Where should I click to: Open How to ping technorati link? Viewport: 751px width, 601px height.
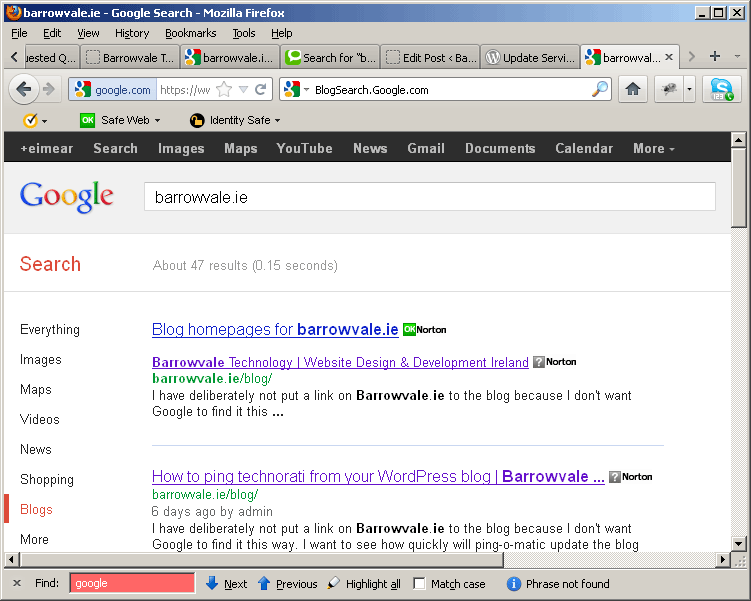point(378,476)
